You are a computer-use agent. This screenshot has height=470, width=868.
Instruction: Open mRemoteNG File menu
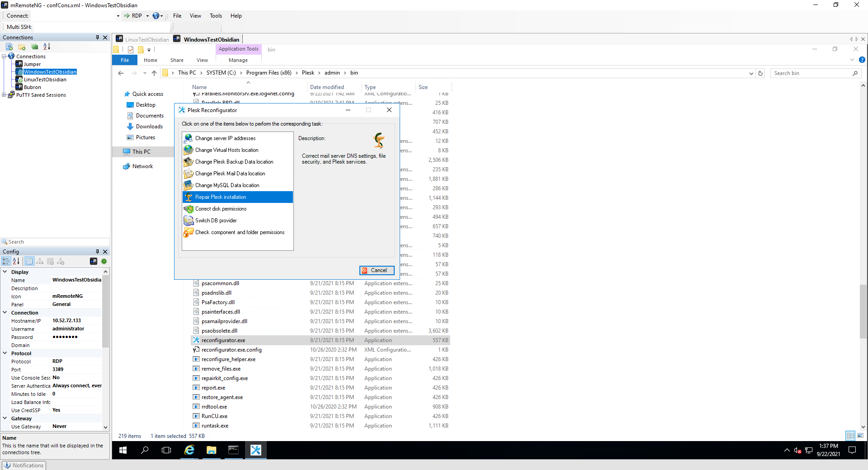[x=177, y=16]
